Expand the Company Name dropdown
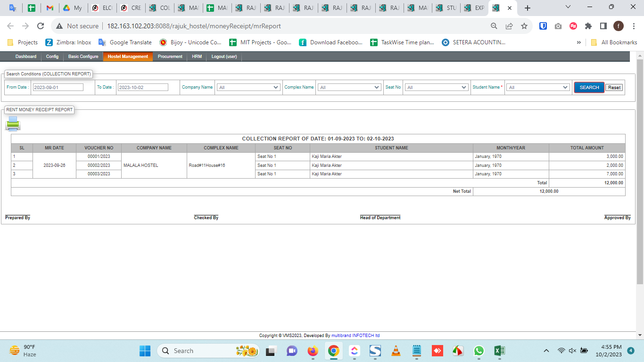 tap(249, 87)
